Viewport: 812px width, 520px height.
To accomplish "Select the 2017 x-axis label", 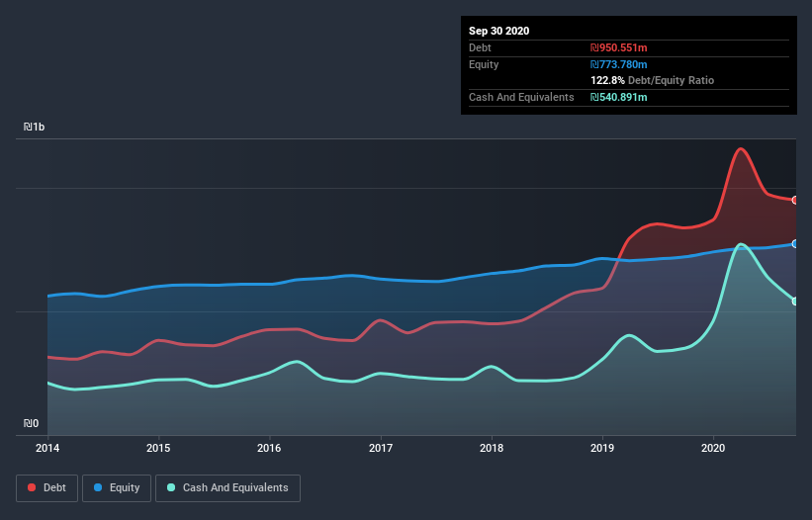I will [x=381, y=448].
